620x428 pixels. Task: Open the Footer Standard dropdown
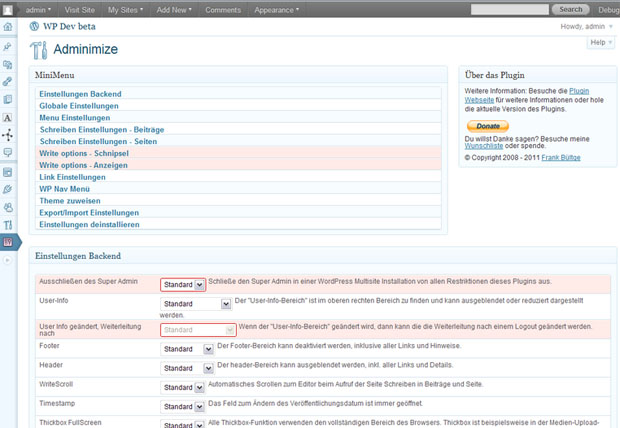coord(187,349)
